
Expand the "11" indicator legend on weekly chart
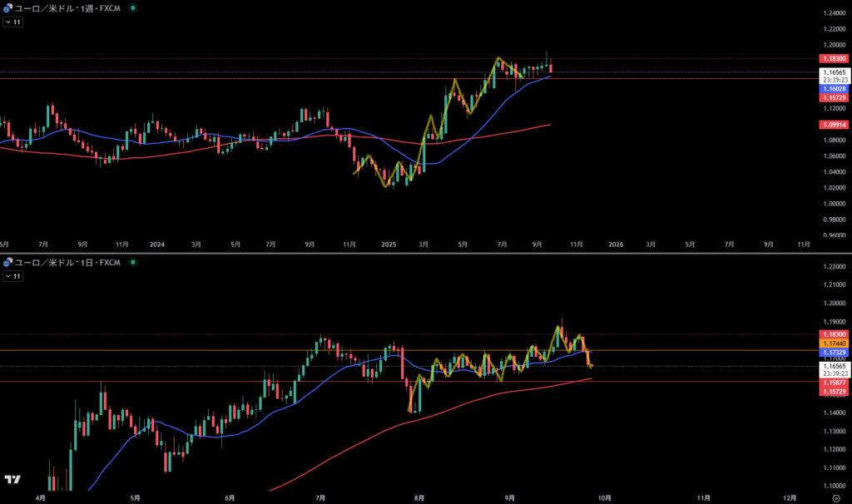[x=12, y=22]
